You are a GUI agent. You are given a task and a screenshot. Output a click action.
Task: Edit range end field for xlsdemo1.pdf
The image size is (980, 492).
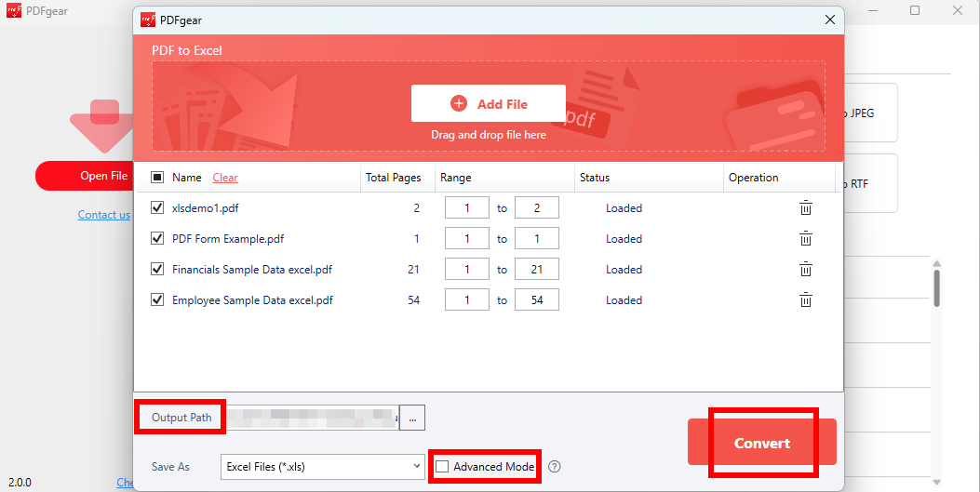pyautogui.click(x=537, y=208)
